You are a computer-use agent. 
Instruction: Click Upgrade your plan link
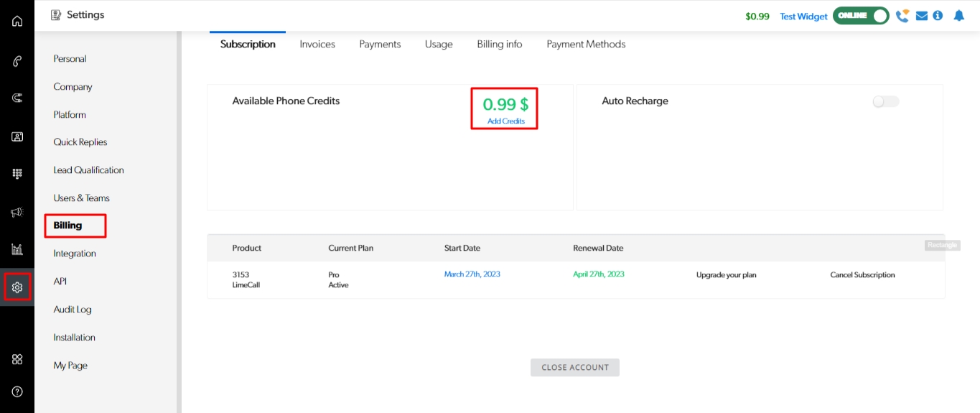coord(726,275)
